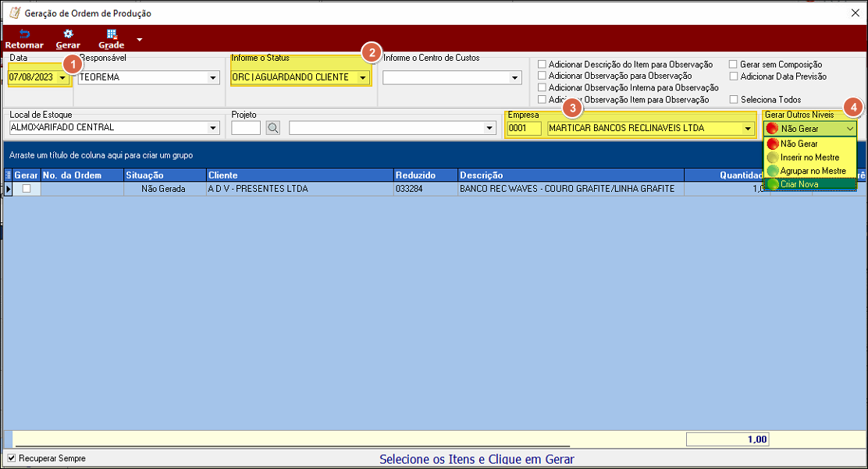This screenshot has height=469, width=868.
Task: Uncheck Recuperar Sempre
Action: pyautogui.click(x=11, y=458)
